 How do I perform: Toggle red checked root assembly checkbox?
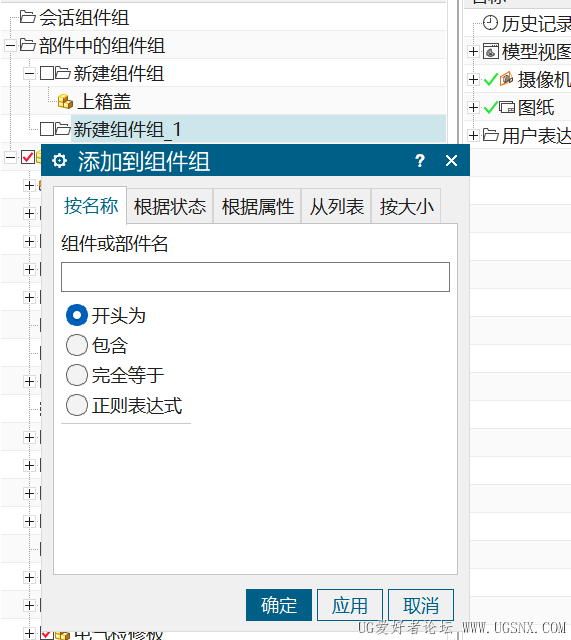28,157
